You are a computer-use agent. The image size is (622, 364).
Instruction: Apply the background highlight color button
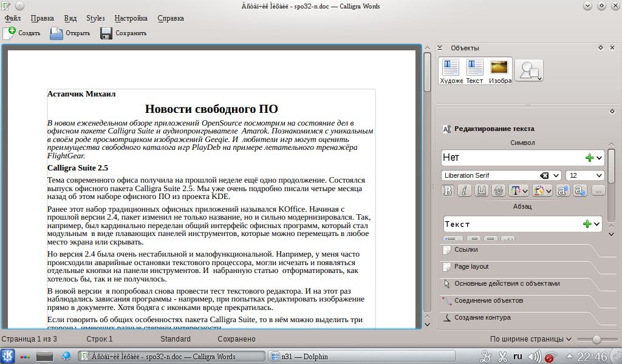[539, 190]
